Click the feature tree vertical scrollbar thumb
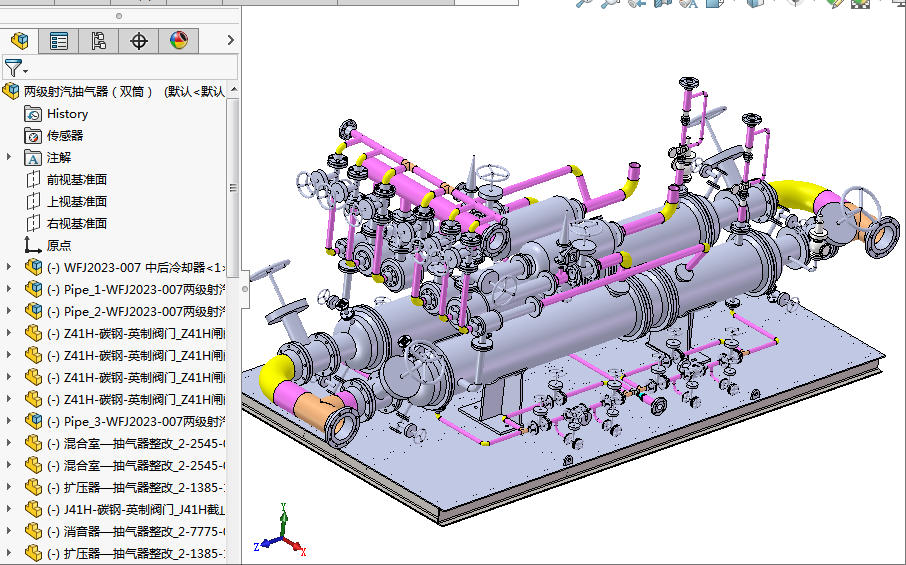Viewport: 906px width, 565px height. click(233, 188)
